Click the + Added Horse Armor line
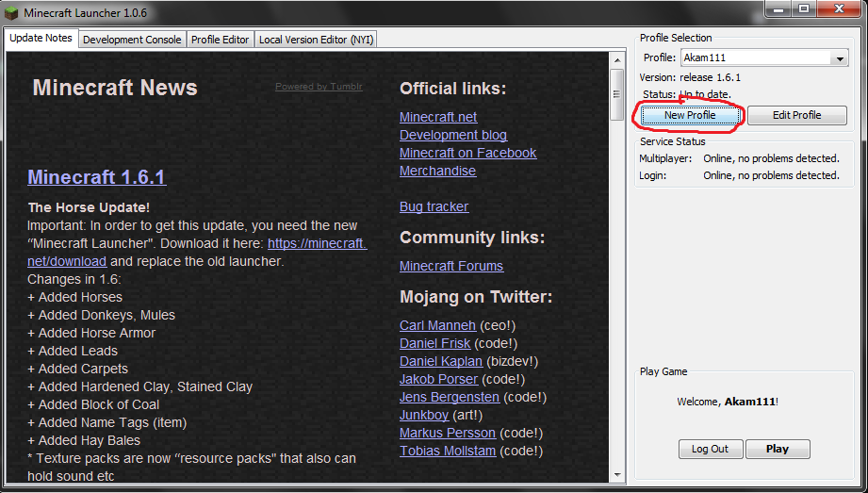This screenshot has height=493, width=868. (91, 333)
